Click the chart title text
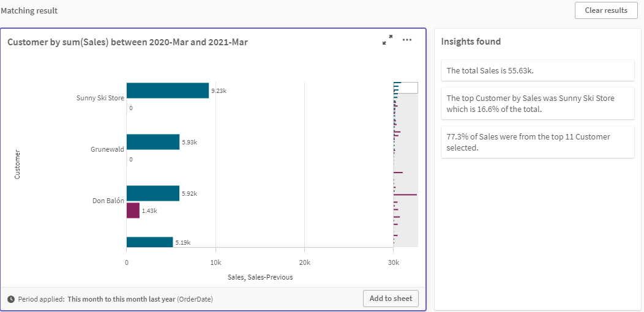The image size is (644, 312). 127,42
